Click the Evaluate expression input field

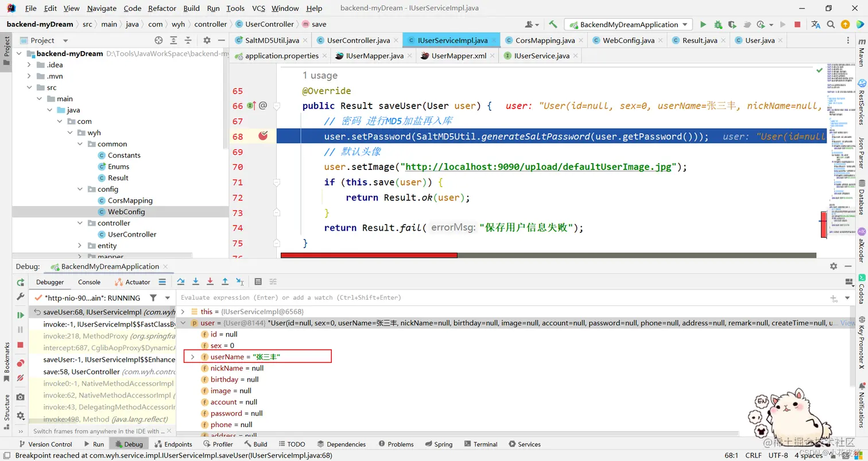point(402,297)
